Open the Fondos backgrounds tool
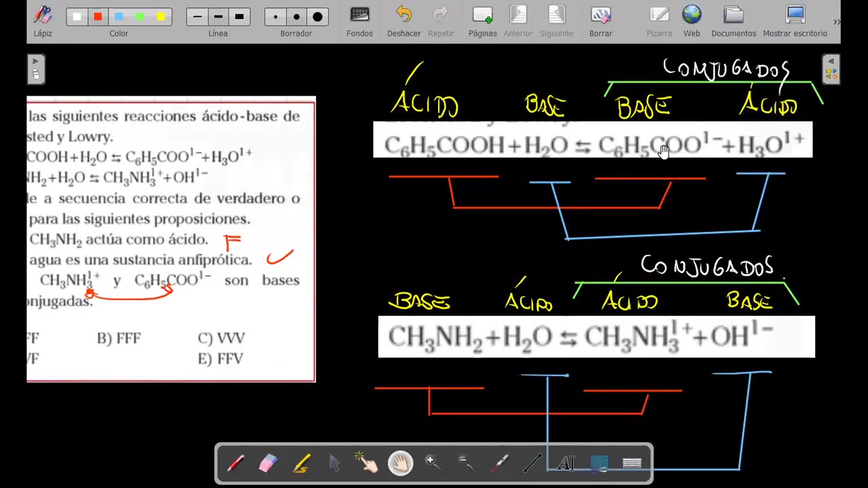The width and height of the screenshot is (868, 488). pos(359,21)
